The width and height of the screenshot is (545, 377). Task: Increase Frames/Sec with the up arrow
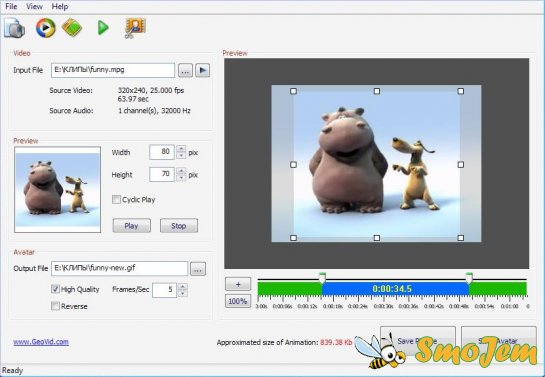coord(183,287)
